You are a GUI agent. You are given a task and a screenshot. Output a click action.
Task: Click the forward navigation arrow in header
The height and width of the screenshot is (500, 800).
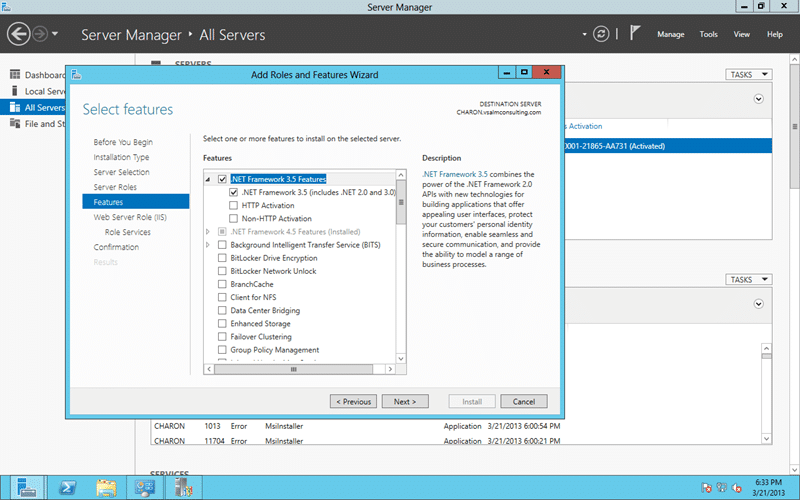pyautogui.click(x=40, y=34)
